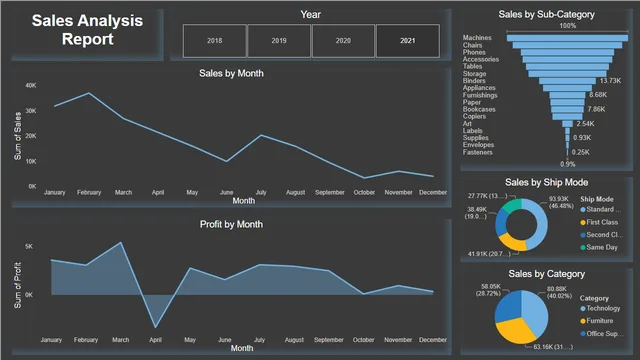Viewport: 640px width, 360px height.
Task: Click the Labels sub-category label
Action: click(473, 131)
